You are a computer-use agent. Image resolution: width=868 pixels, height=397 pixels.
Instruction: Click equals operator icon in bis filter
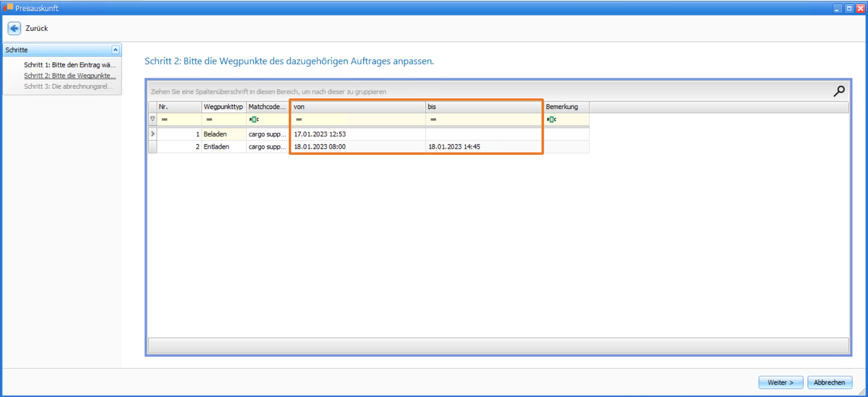(433, 120)
